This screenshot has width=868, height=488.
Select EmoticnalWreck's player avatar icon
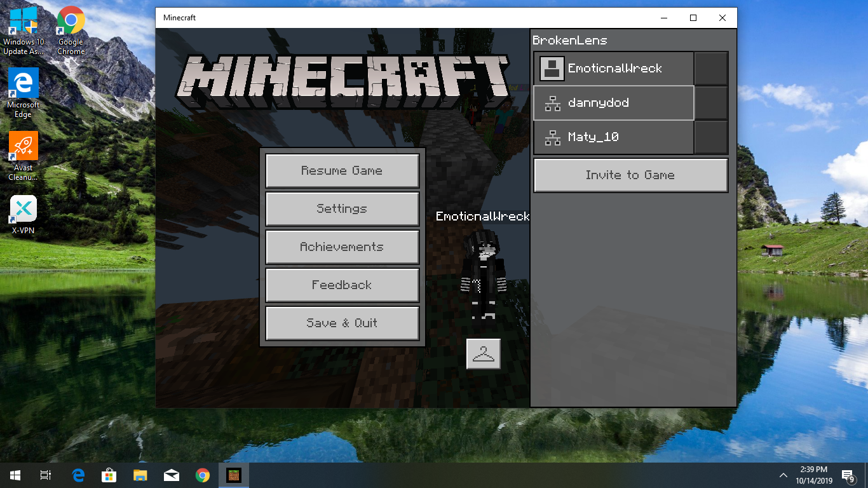(552, 69)
